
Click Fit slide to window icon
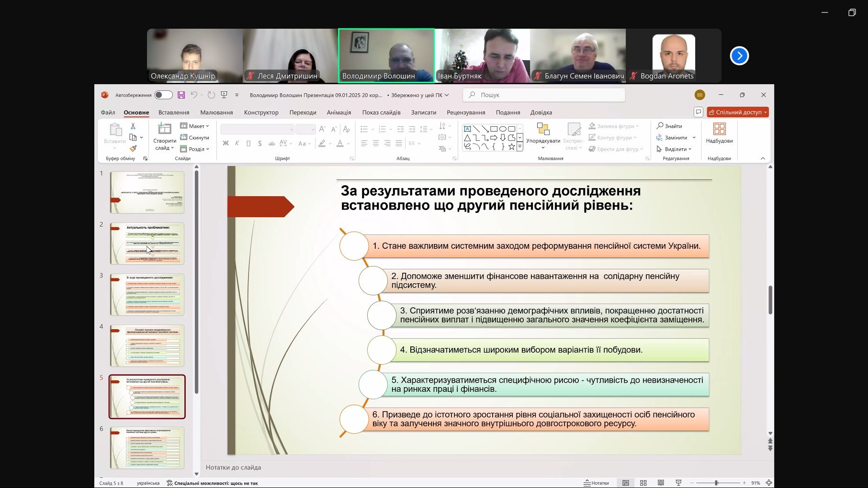(x=769, y=483)
